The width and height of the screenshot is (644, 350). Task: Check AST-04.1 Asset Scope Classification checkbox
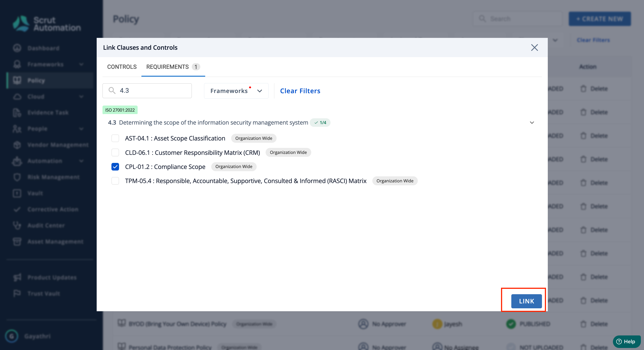point(115,138)
